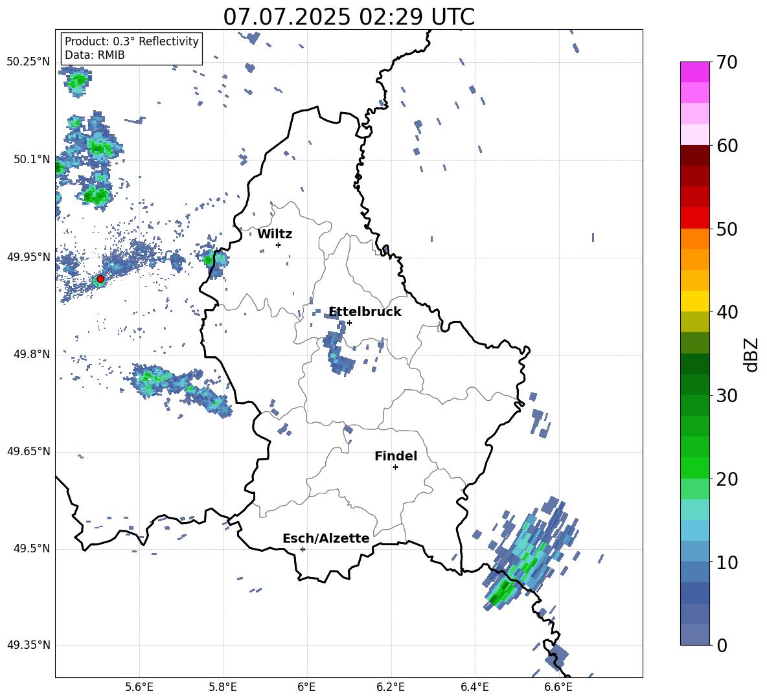Click the Ettelbruck city label
Screen dimensions: 767x700
[x=365, y=312]
